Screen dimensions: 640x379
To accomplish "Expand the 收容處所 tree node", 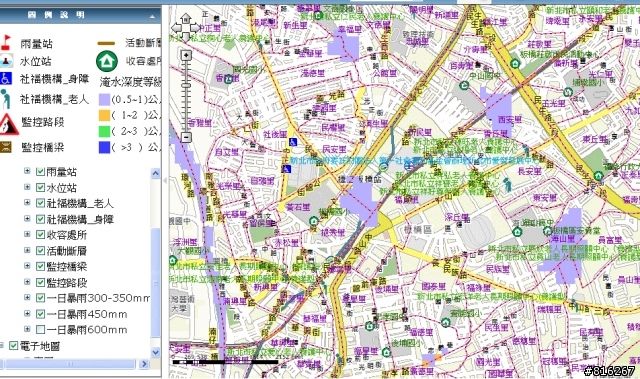I will tap(27, 234).
